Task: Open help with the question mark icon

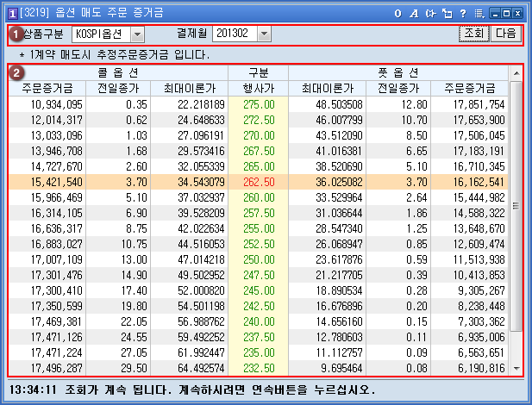Action: 463,13
